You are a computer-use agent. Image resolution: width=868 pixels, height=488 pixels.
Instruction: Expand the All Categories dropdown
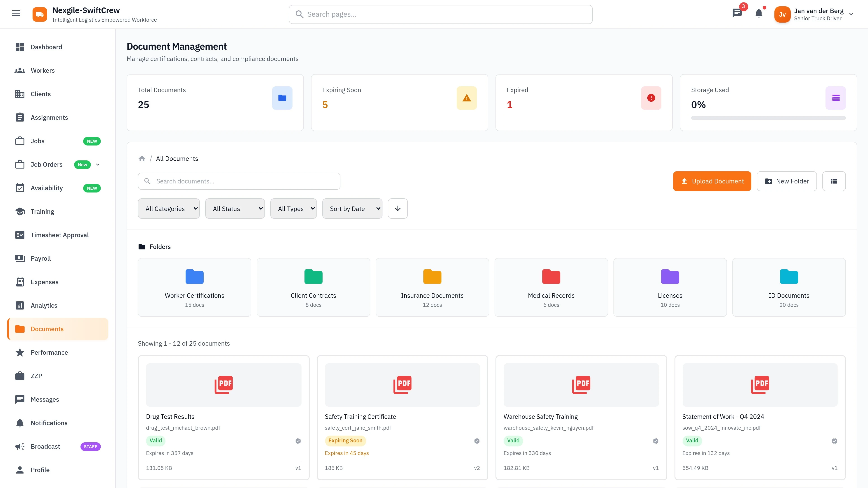tap(169, 209)
